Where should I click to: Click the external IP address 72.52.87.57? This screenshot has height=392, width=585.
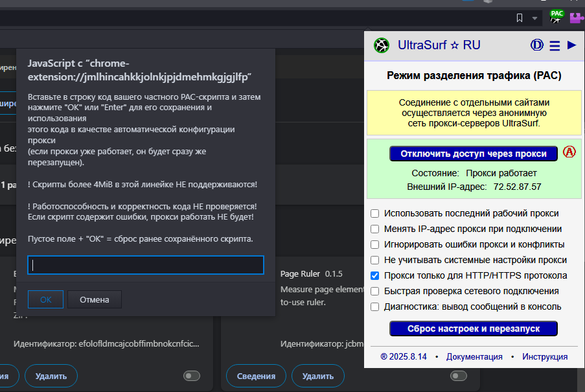click(517, 187)
